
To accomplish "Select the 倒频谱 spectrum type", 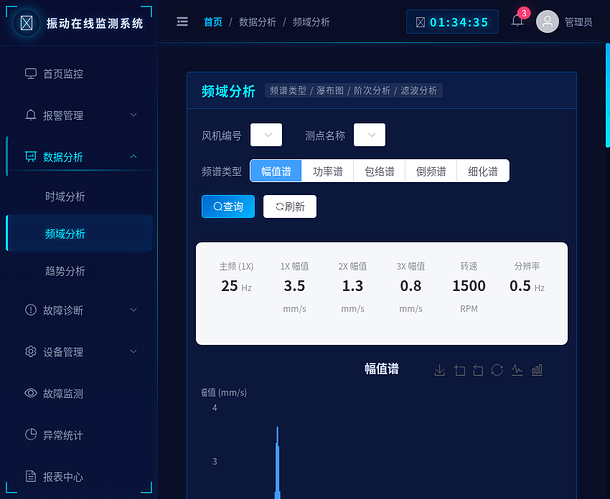I will [x=431, y=171].
